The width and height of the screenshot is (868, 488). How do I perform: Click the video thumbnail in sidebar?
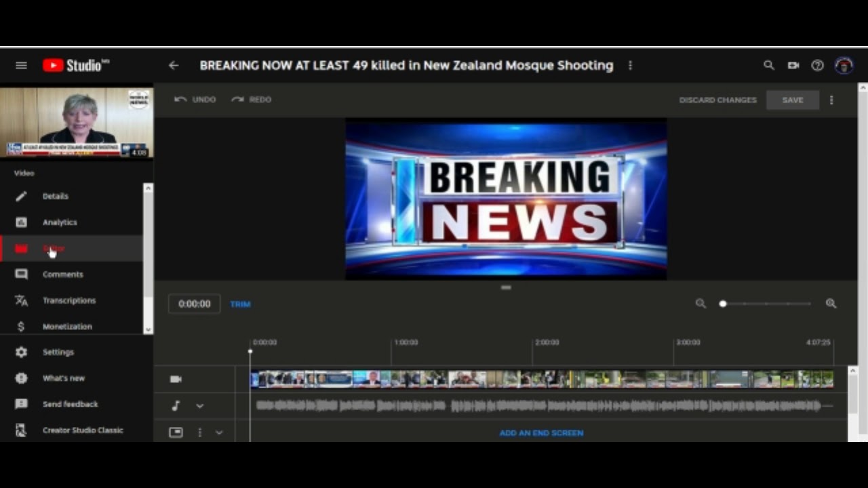point(77,123)
